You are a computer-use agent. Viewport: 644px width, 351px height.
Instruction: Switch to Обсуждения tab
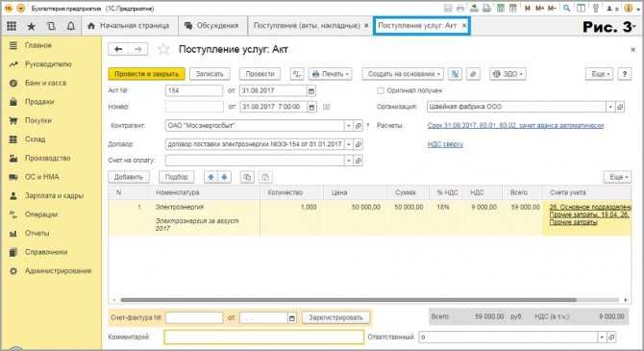212,25
